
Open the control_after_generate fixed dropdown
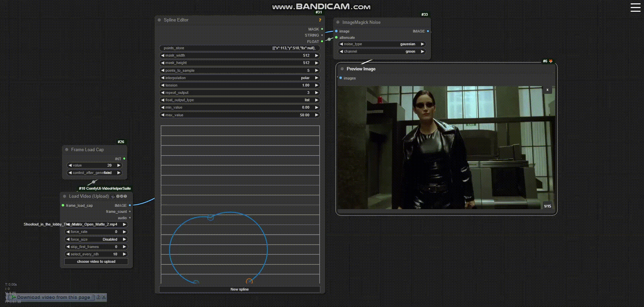coord(95,173)
